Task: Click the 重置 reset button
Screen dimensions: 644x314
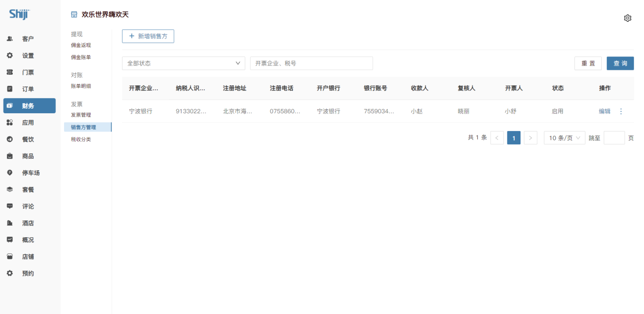Action: [x=588, y=64]
